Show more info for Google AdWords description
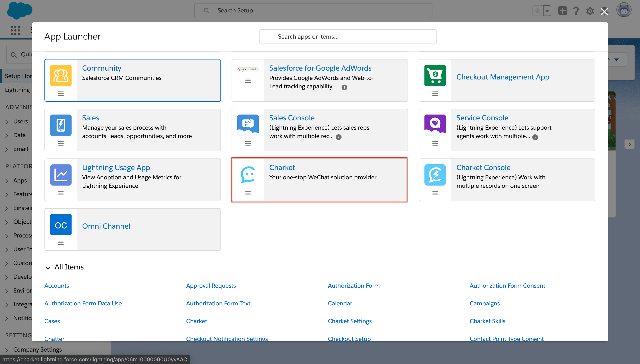Image resolution: width=640 pixels, height=364 pixels. [344, 87]
